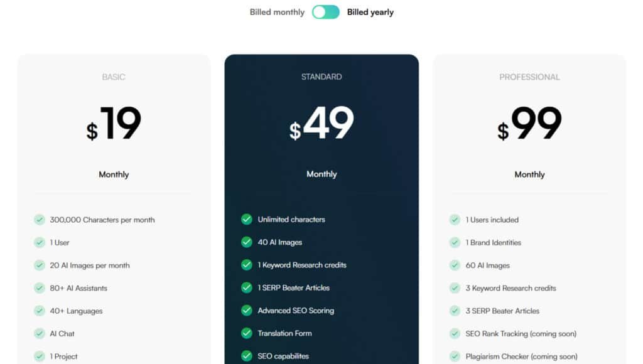643x364 pixels.
Task: Click checkmark icon beside 300,000 Characters per month
Action: point(40,220)
